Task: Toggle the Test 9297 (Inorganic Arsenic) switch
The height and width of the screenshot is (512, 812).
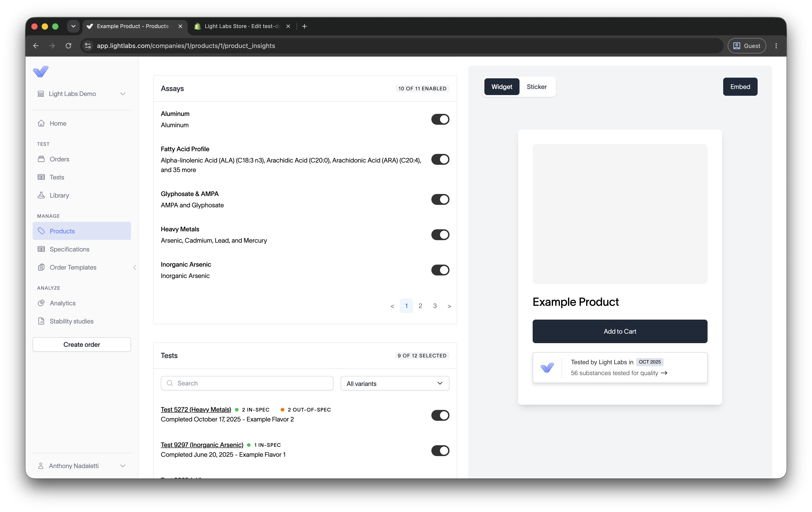Action: coord(440,451)
